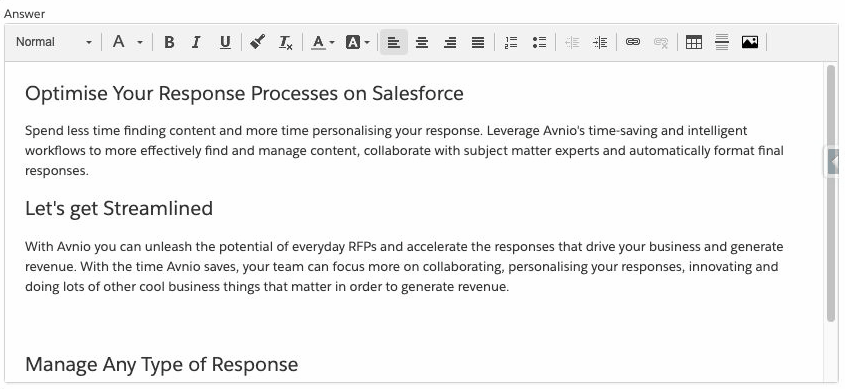Center align the text
This screenshot has height=389, width=845.
click(422, 42)
